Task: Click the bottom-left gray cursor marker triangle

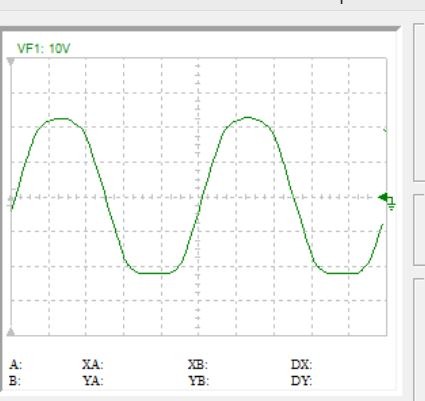Action: [x=11, y=332]
